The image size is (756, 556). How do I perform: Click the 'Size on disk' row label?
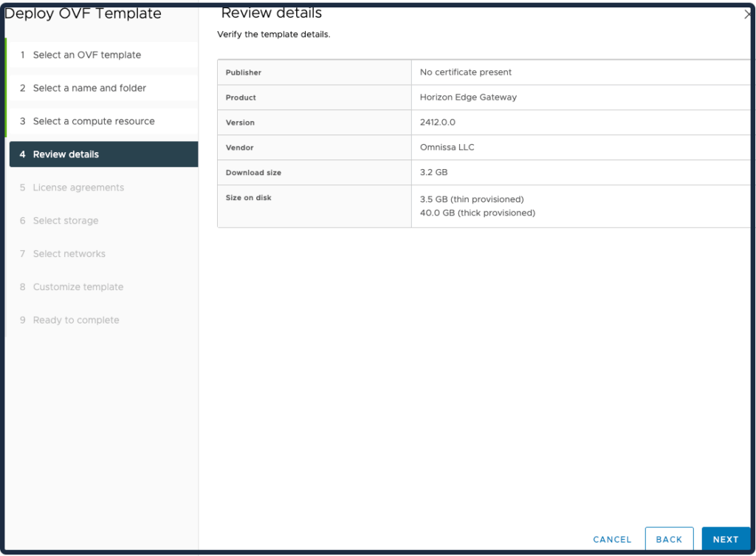click(248, 198)
